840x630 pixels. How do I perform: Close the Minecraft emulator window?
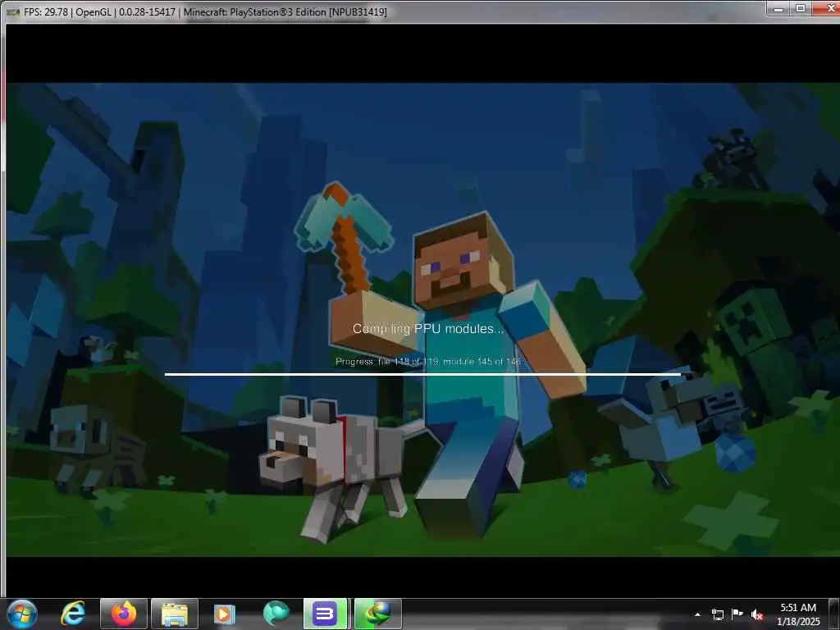(828, 8)
